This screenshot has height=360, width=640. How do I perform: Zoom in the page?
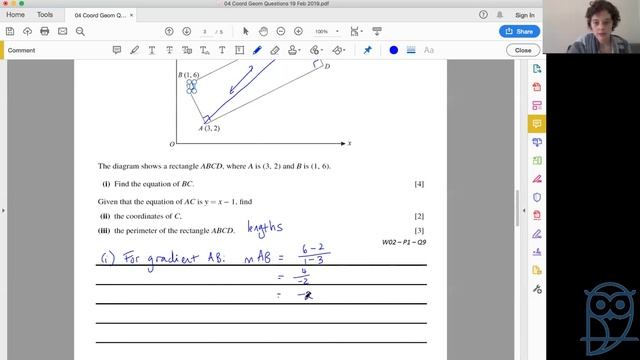(298, 31)
